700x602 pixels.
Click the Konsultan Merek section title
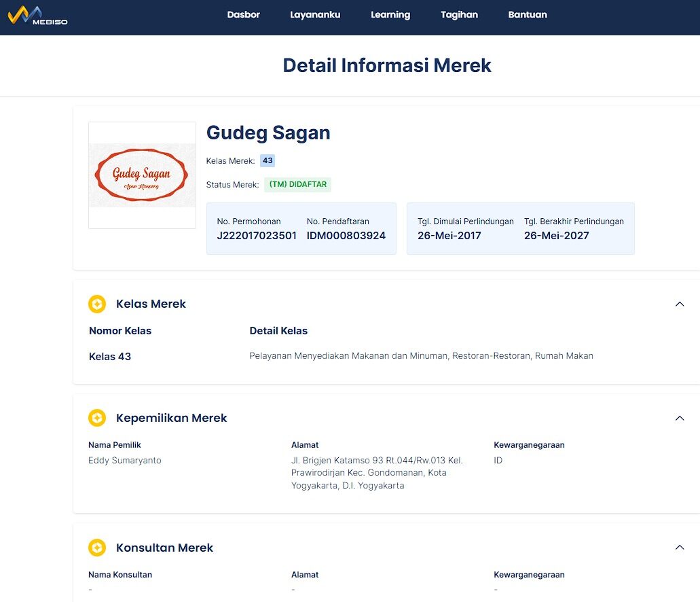tap(164, 548)
